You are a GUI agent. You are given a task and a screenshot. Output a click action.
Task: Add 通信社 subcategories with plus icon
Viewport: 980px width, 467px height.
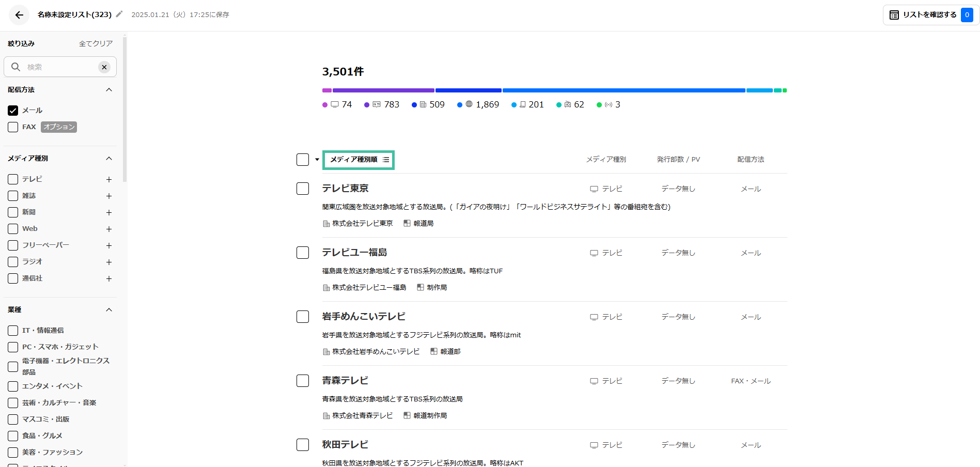click(x=109, y=278)
